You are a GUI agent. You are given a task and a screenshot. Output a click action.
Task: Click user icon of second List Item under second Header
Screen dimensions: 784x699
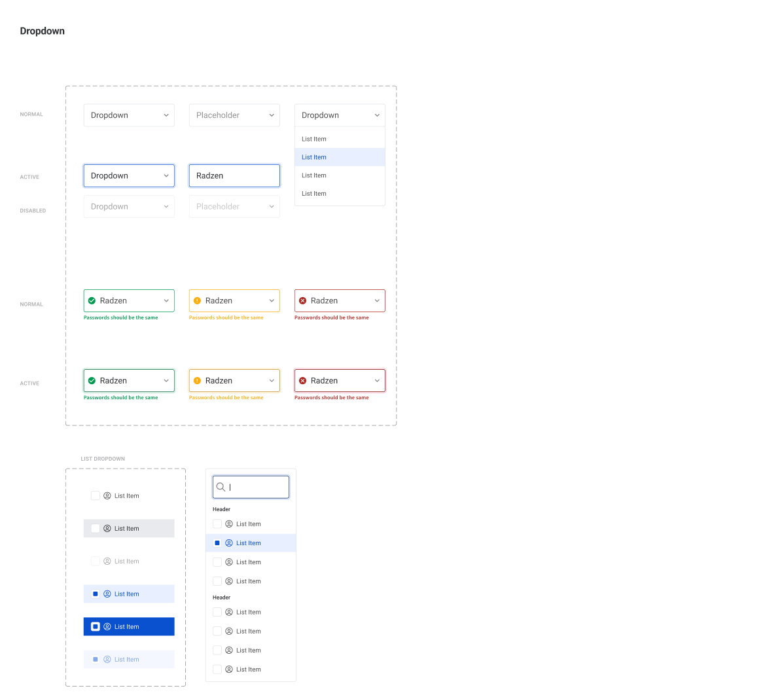[229, 631]
